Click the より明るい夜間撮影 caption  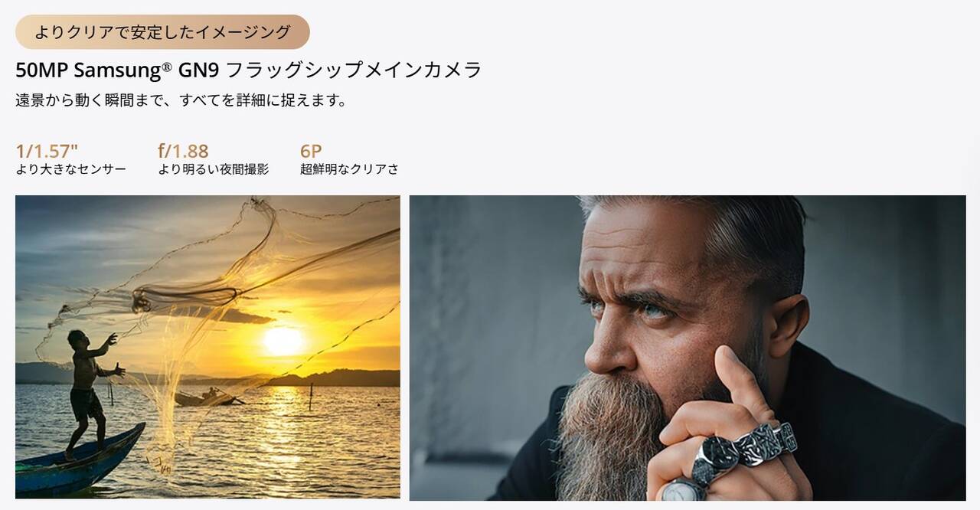214,169
